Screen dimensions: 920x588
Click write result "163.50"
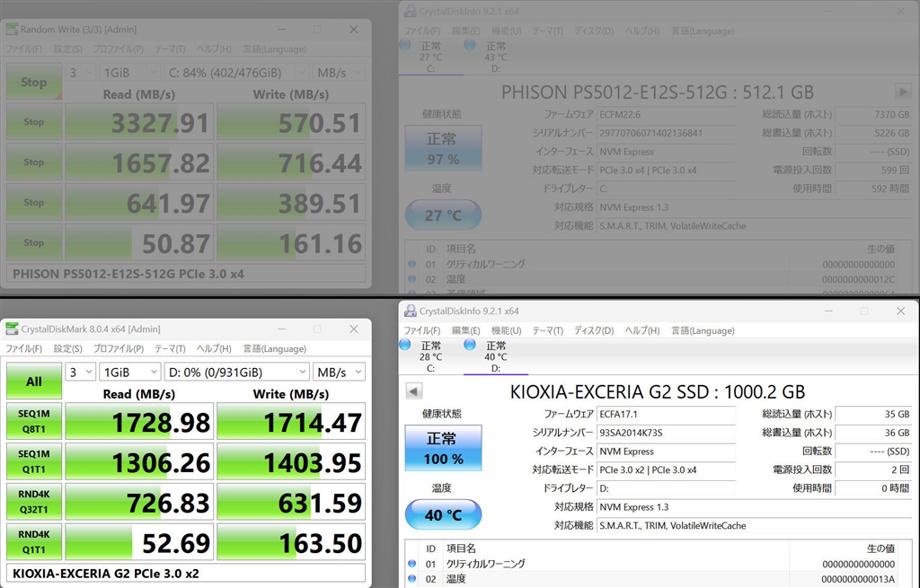click(291, 541)
